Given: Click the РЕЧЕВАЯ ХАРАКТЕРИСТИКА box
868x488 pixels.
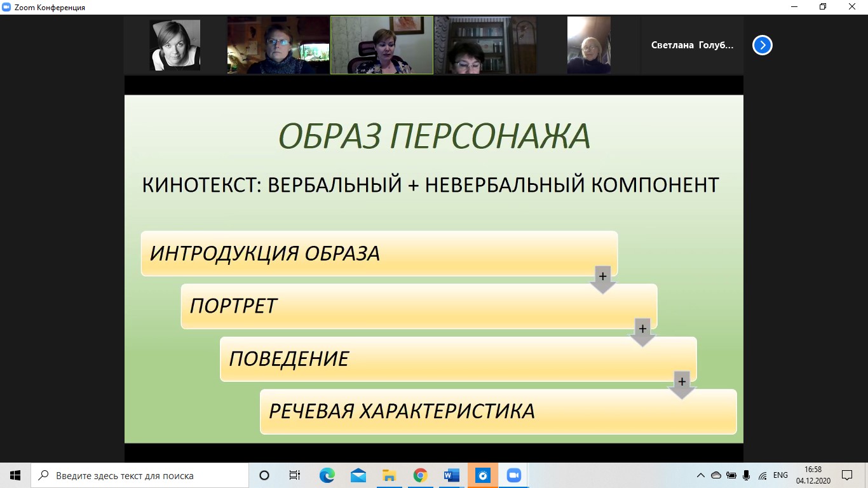Looking at the screenshot, I should click(x=498, y=411).
